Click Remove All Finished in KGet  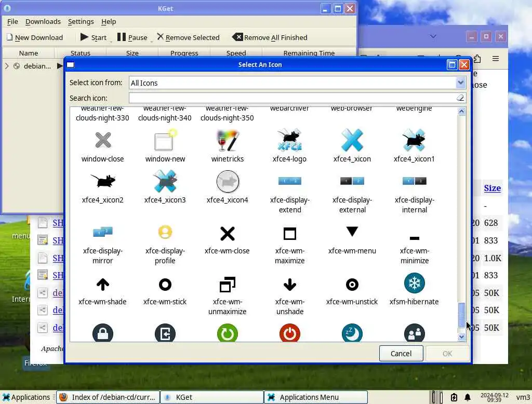[x=270, y=37]
